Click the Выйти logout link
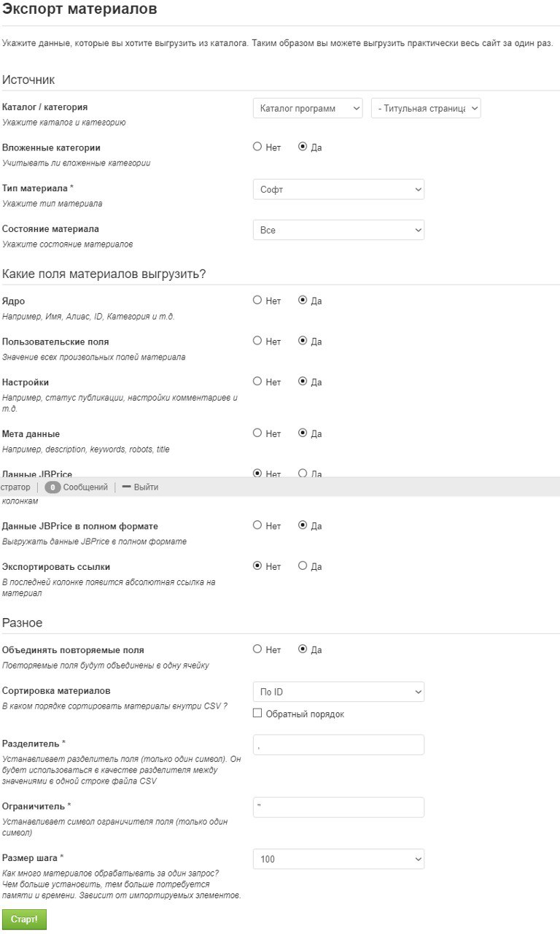560x934 pixels. coord(146,487)
